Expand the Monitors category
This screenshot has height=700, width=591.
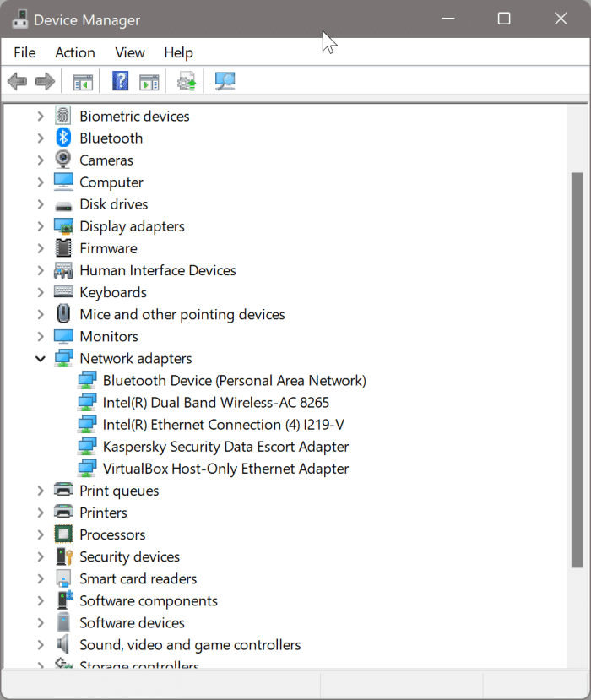pyautogui.click(x=41, y=336)
